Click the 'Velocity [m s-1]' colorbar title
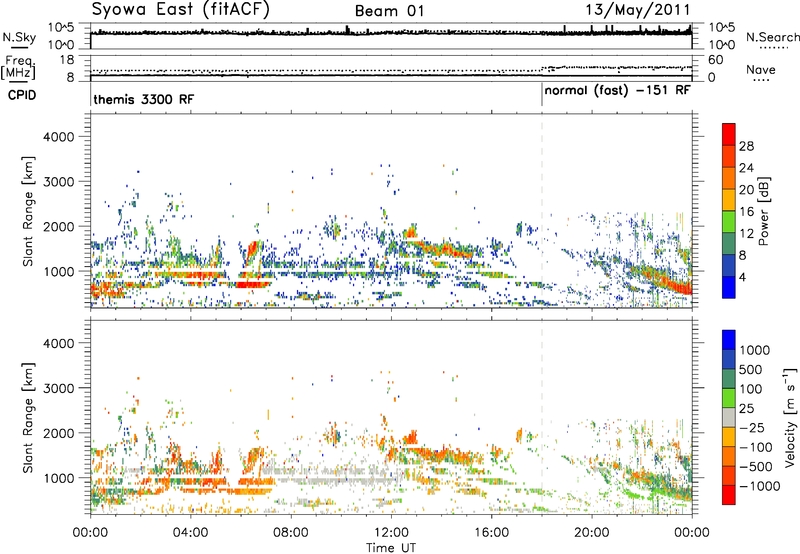The width and height of the screenshot is (800, 554). click(790, 417)
